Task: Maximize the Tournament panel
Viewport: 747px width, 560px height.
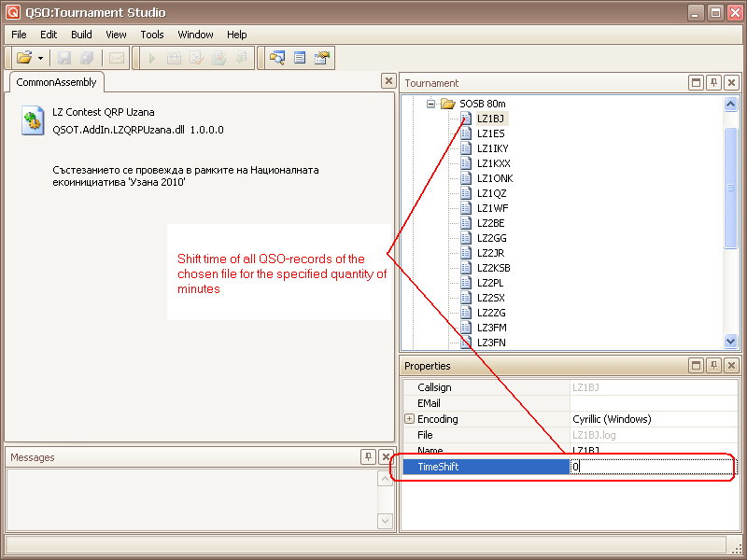Action: point(696,83)
